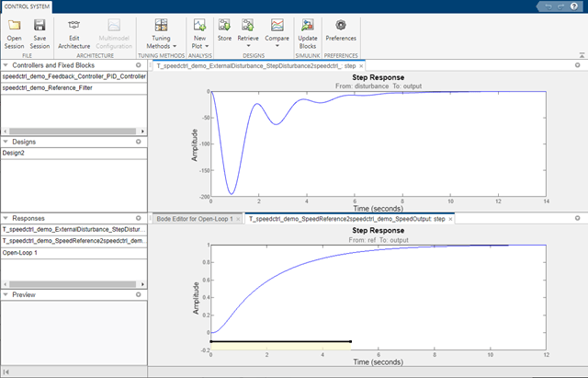
Task: Select Design2 in Designs list
Action: tap(73, 154)
